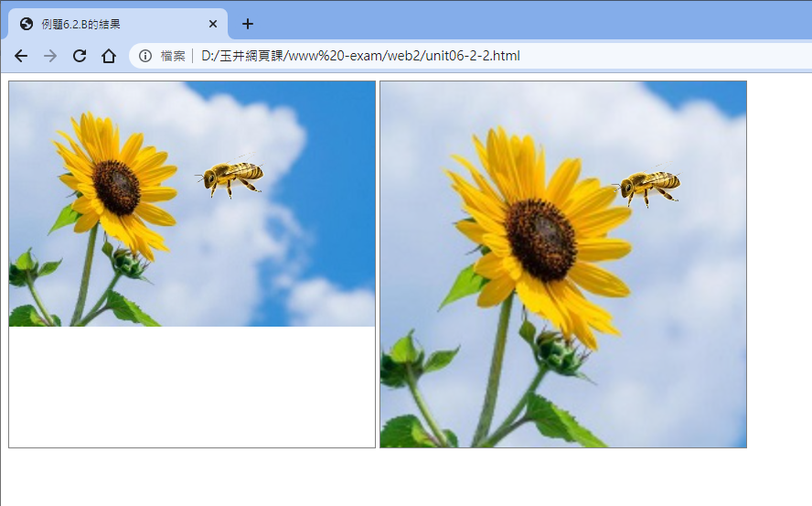The height and width of the screenshot is (506, 812).
Task: Click the browser Back arrow button
Action: [x=21, y=56]
